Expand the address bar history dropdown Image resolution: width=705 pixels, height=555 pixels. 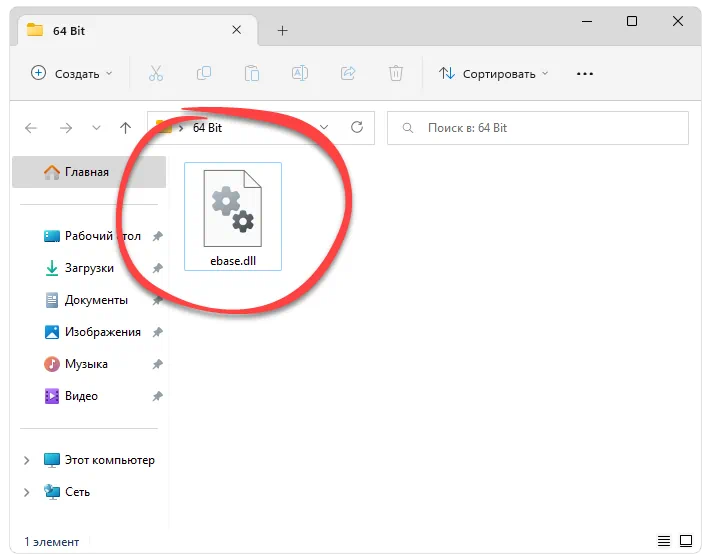click(324, 128)
